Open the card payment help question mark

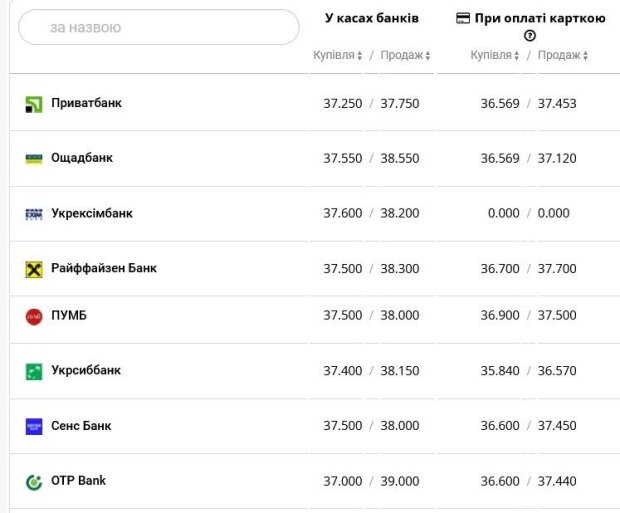coord(529,36)
